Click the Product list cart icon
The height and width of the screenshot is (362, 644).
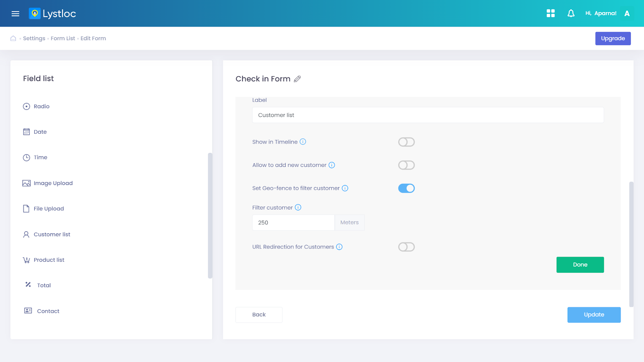(x=27, y=260)
